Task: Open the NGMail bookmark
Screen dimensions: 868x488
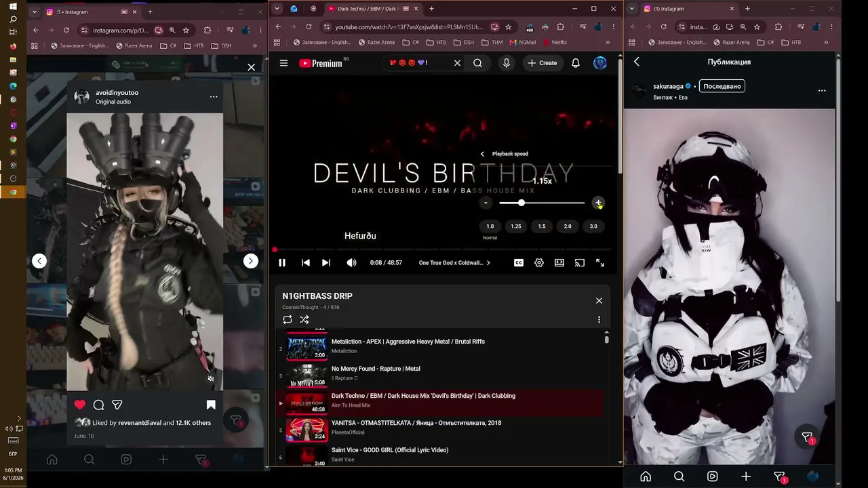Action: click(x=522, y=42)
